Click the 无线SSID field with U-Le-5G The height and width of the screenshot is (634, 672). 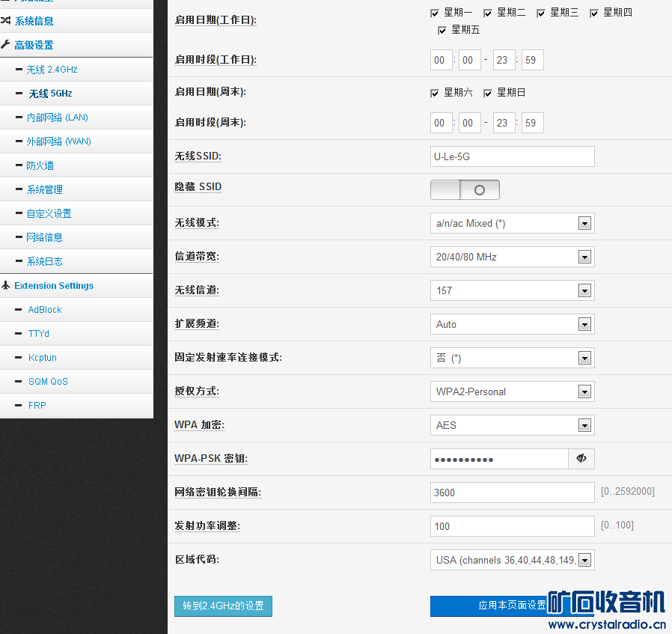pos(512,156)
